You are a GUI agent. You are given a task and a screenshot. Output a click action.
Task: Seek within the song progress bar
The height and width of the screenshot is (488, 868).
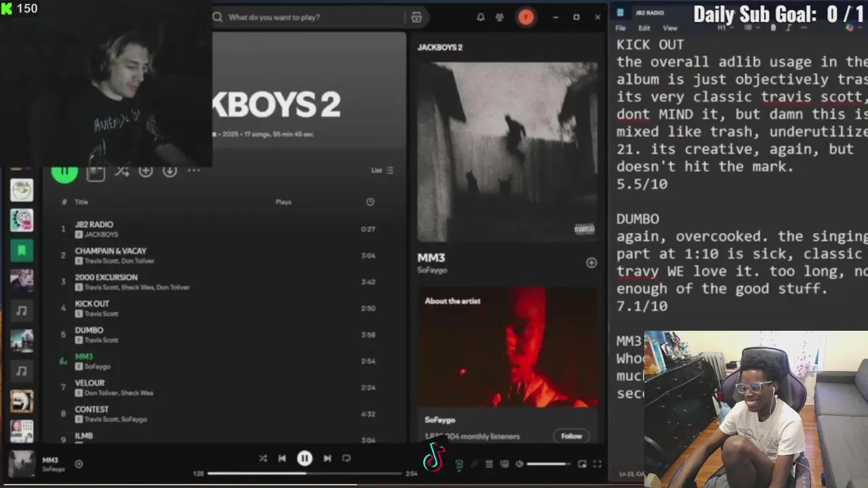click(305, 474)
